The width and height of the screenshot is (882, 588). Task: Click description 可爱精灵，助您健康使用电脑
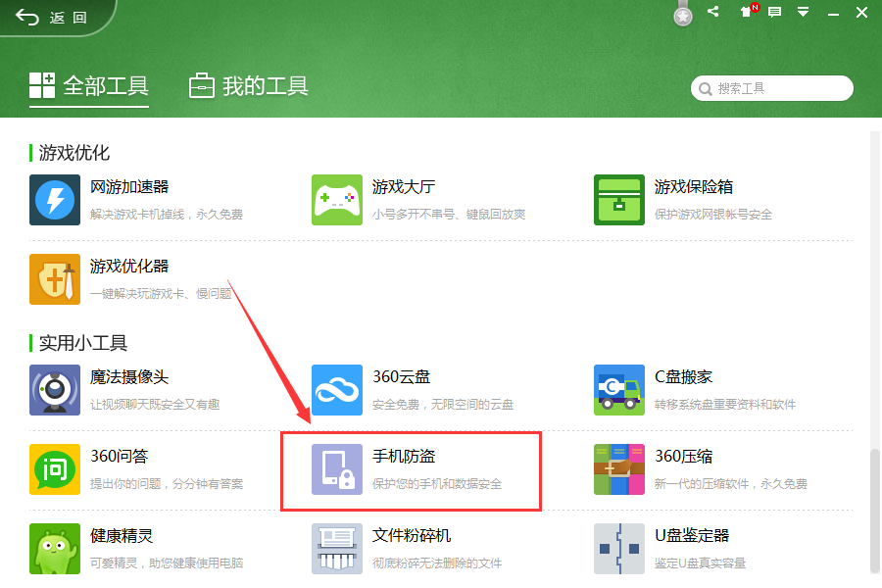(167, 563)
